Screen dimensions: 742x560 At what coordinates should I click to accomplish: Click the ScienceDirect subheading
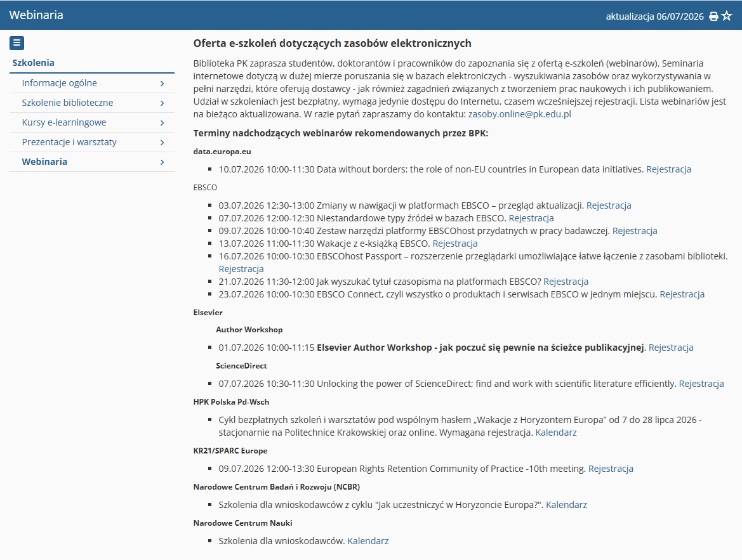pyautogui.click(x=241, y=365)
